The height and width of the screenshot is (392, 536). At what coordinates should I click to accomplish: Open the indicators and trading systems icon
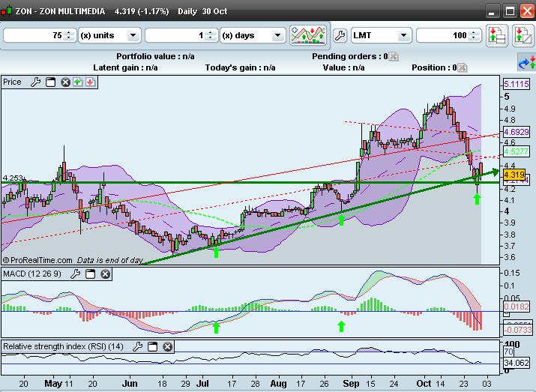(308, 35)
